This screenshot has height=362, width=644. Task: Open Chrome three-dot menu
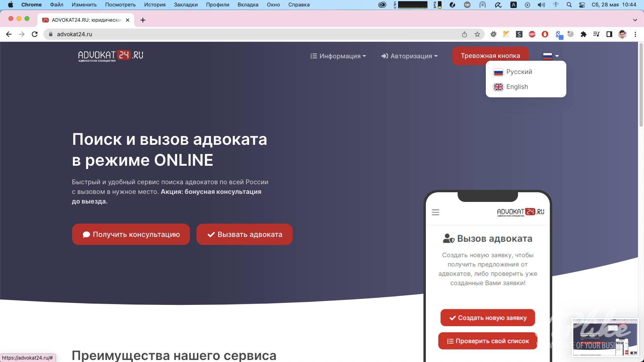pos(636,34)
